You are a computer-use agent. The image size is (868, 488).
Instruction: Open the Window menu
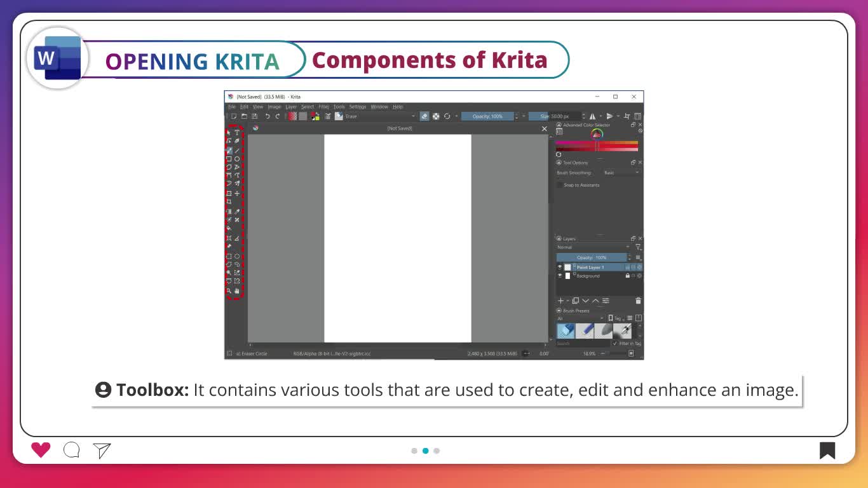point(379,107)
